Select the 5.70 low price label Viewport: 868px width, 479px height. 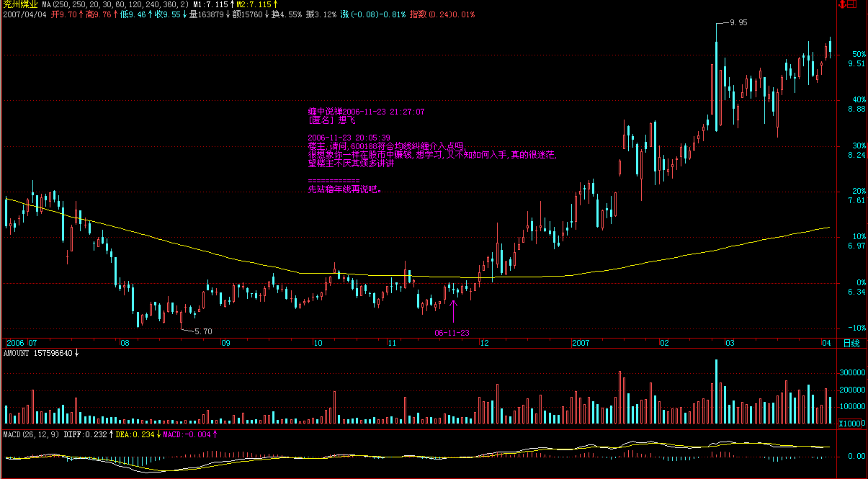click(203, 331)
